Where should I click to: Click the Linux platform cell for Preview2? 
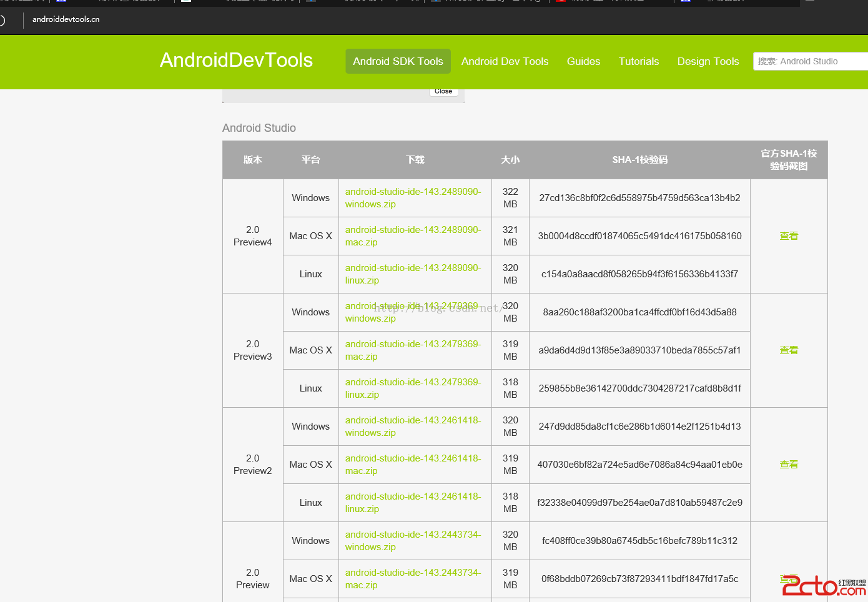(x=311, y=503)
